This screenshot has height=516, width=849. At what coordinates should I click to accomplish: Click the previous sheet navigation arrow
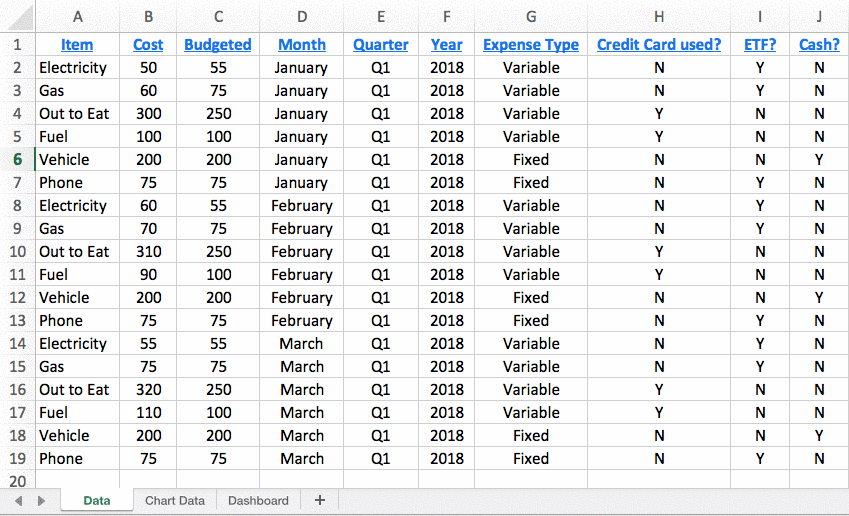18,500
